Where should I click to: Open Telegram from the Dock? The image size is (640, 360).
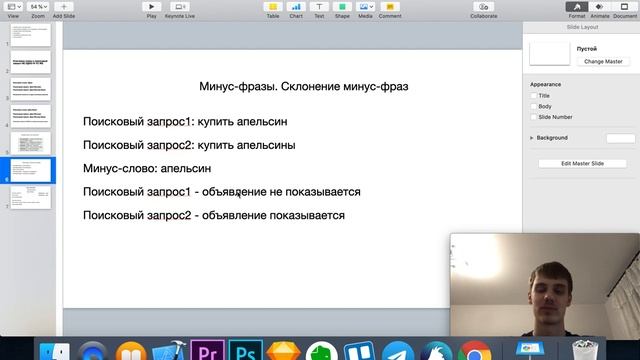pyautogui.click(x=398, y=351)
